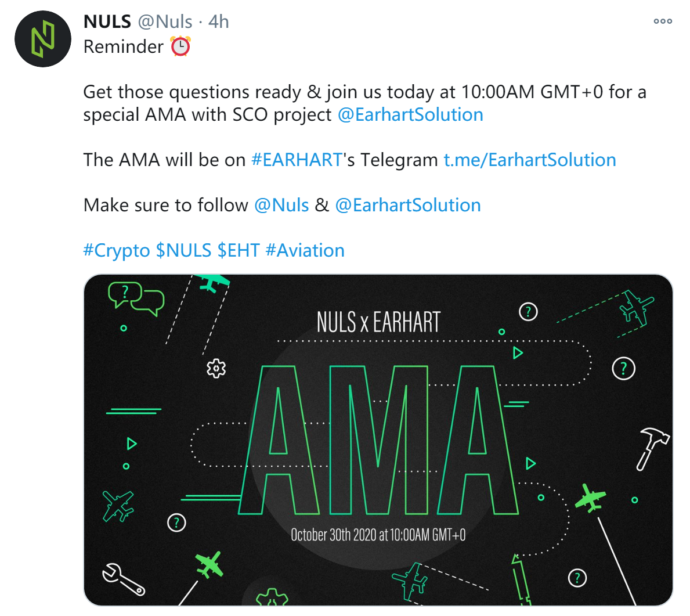
Task: Click the gear icon in the banner
Action: point(216,368)
